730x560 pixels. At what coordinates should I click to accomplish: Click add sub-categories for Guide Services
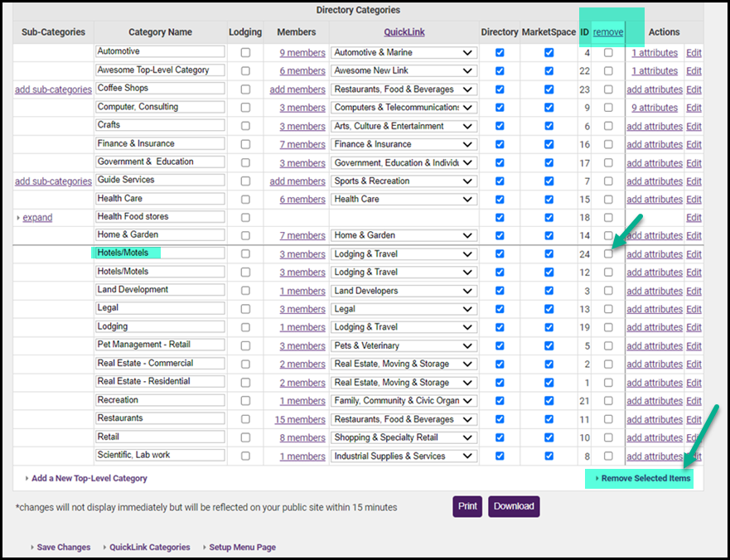53,181
